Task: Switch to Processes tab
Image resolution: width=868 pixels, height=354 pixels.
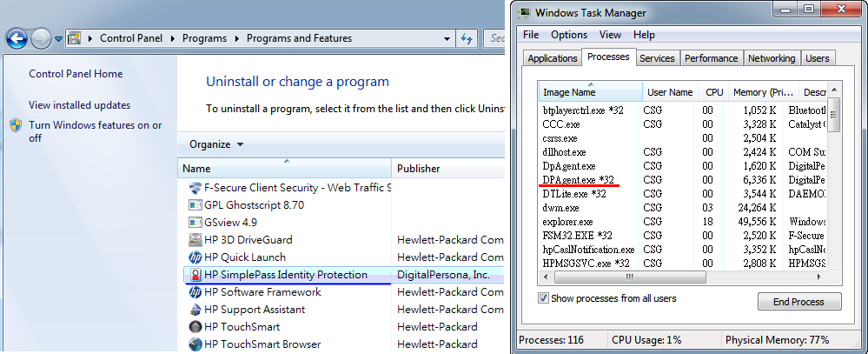Action: click(608, 57)
